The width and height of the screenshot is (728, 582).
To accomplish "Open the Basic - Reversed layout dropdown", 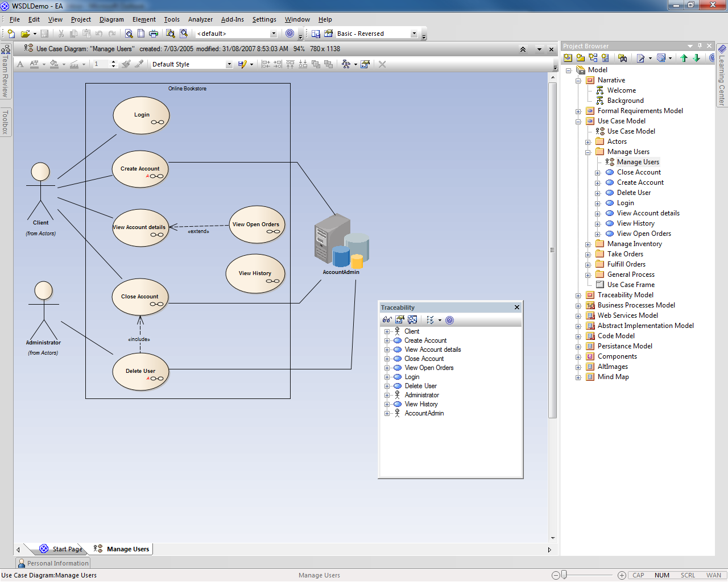I will point(413,34).
